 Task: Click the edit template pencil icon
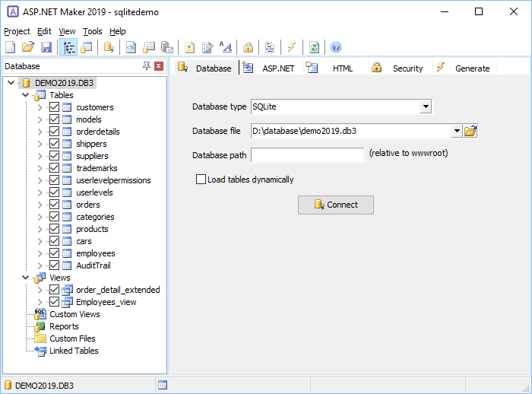click(x=207, y=47)
